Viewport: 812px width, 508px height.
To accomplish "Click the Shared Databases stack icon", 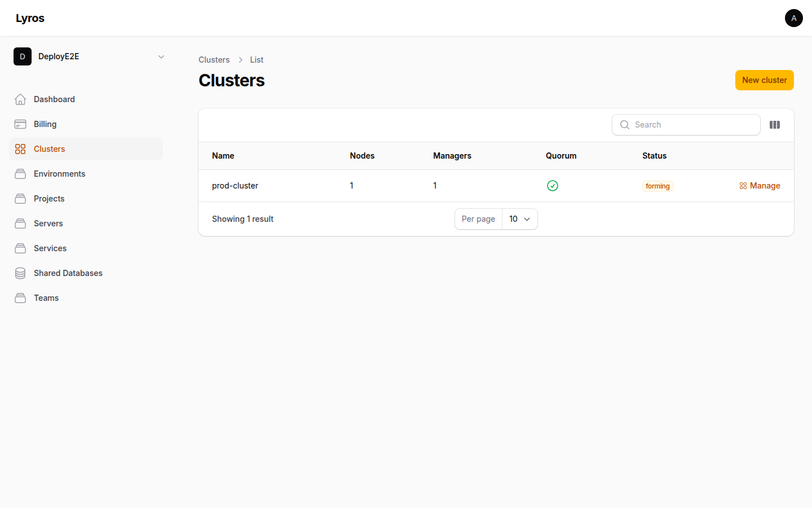I will (x=20, y=273).
